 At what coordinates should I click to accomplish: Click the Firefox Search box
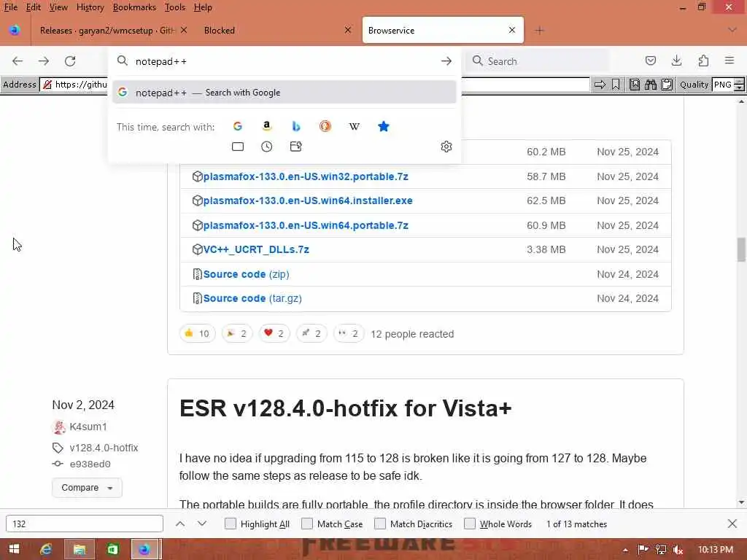coord(538,61)
